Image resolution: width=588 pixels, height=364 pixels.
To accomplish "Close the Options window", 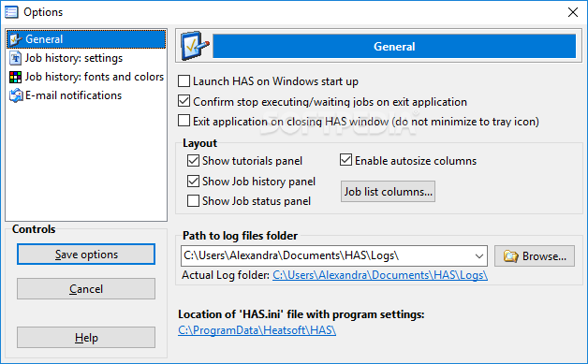I will pyautogui.click(x=573, y=12).
